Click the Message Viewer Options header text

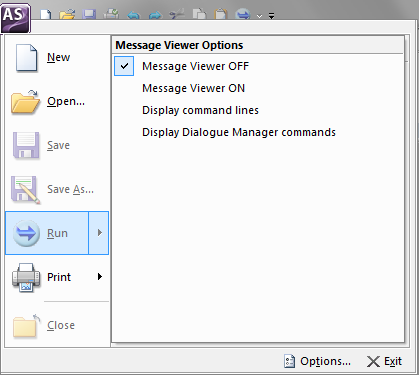point(179,45)
